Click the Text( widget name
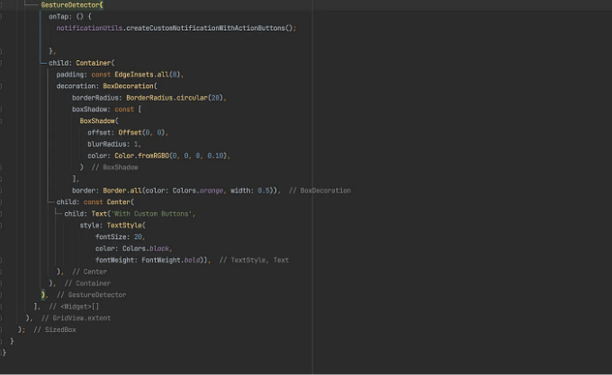Screen dimensions: 612x375 [101, 214]
